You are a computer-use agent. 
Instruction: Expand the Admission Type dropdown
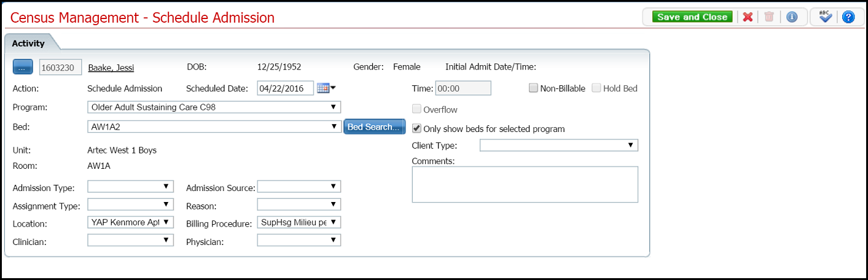(x=131, y=187)
